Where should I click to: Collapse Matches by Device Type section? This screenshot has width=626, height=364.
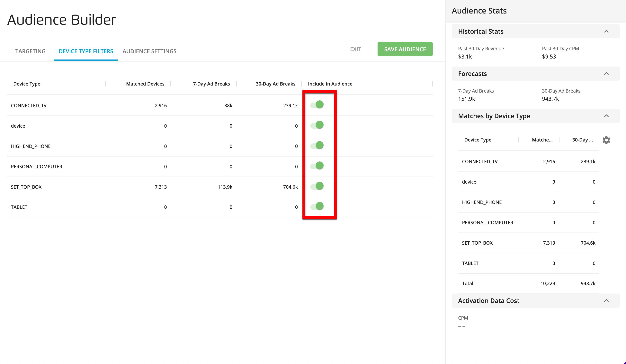tap(606, 116)
